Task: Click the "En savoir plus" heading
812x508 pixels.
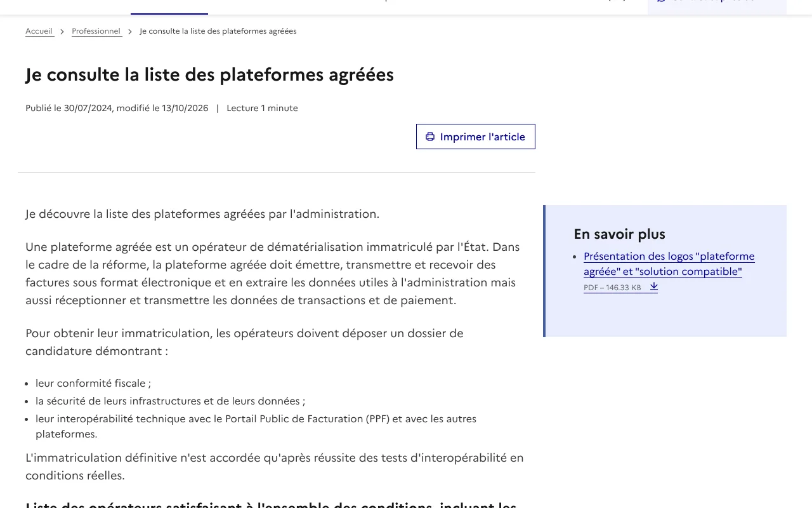Action: [x=620, y=234]
